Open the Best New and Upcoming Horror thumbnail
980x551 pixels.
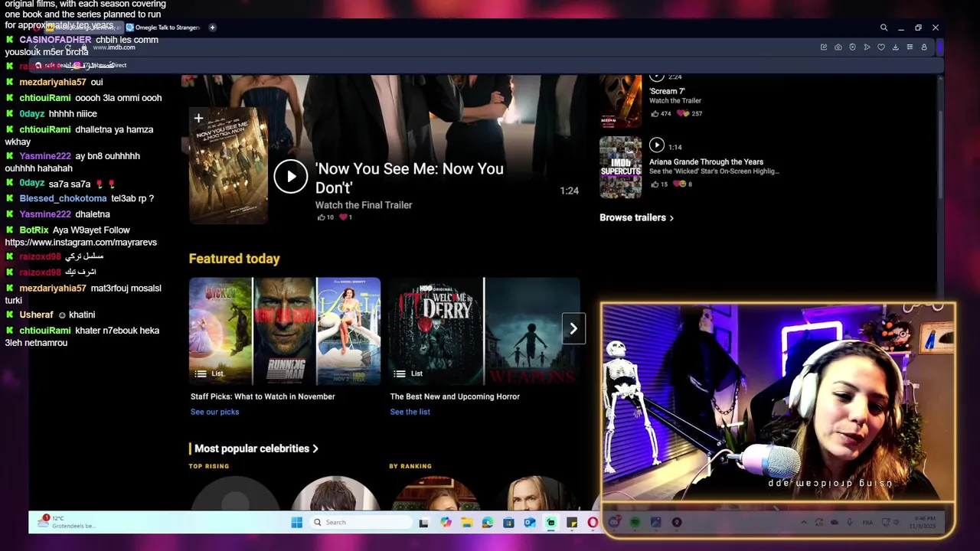click(484, 331)
